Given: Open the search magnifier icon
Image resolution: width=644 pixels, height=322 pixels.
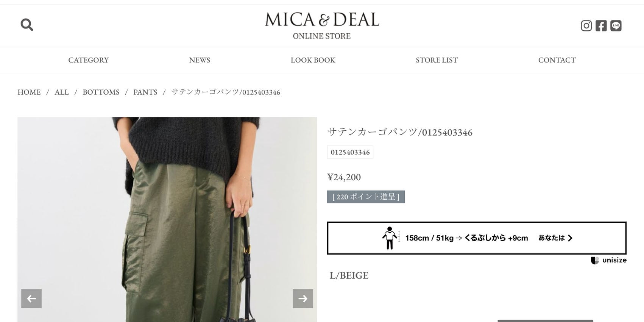Looking at the screenshot, I should [x=27, y=25].
